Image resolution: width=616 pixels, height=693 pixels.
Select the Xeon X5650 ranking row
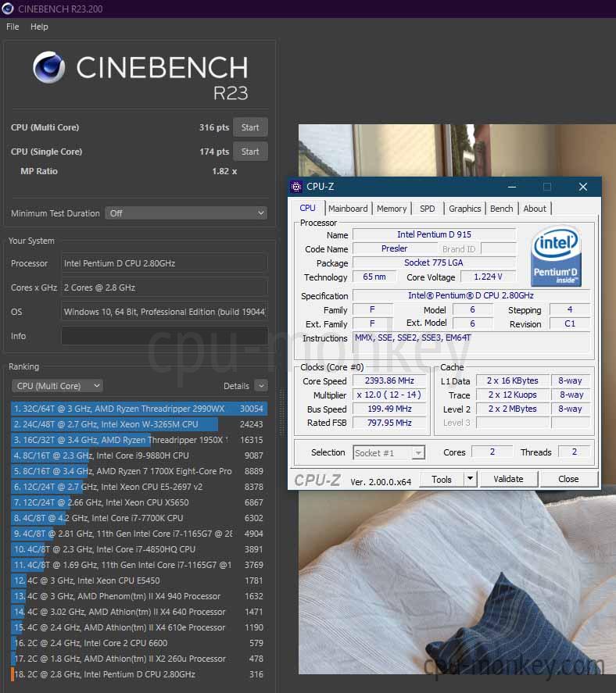[x=139, y=502]
